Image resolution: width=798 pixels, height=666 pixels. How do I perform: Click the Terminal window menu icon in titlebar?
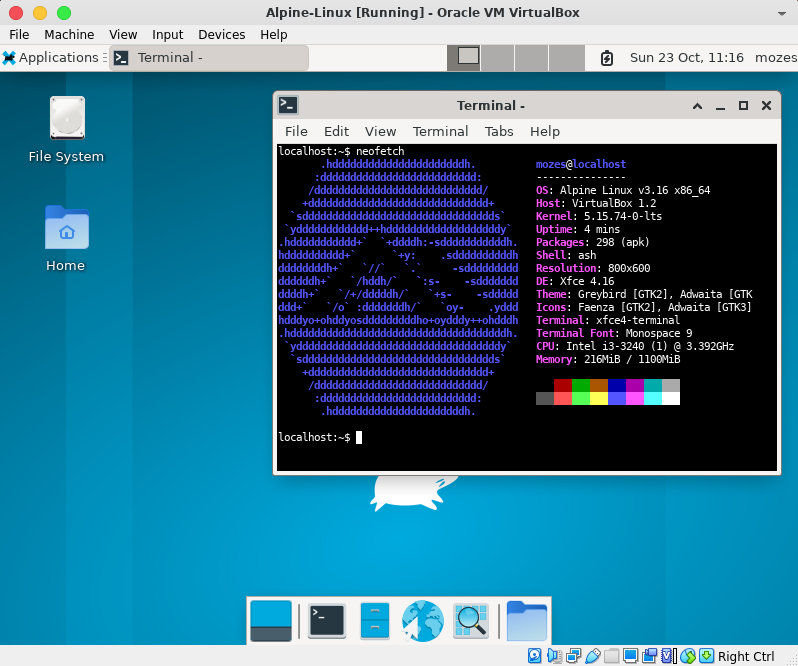(x=288, y=105)
